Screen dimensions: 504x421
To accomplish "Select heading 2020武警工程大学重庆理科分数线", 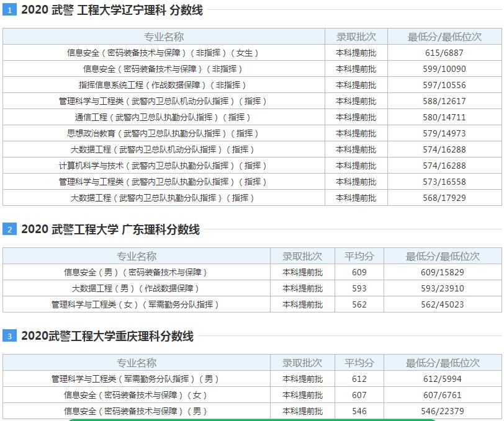I will point(107,336).
